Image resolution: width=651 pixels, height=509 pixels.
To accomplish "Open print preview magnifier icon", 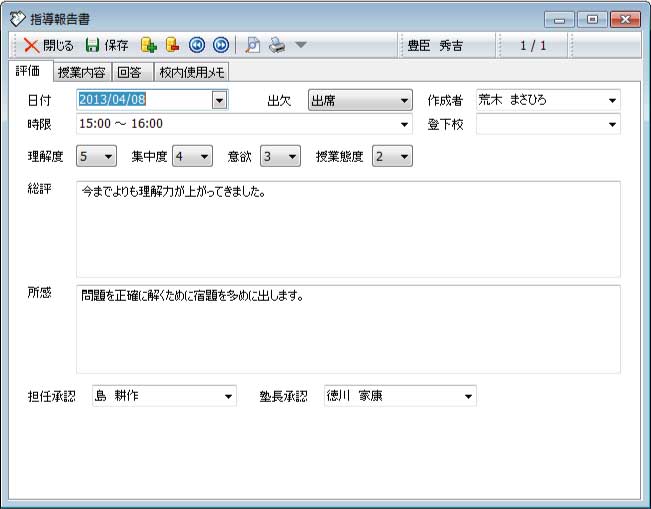I will [252, 45].
